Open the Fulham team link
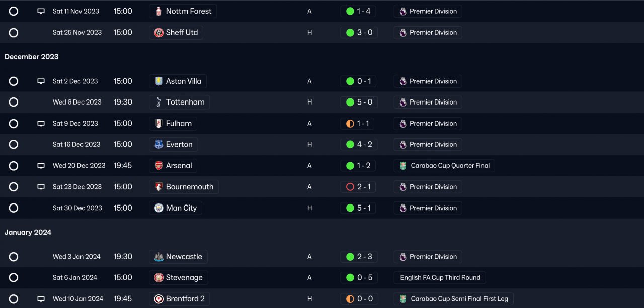 coord(179,124)
